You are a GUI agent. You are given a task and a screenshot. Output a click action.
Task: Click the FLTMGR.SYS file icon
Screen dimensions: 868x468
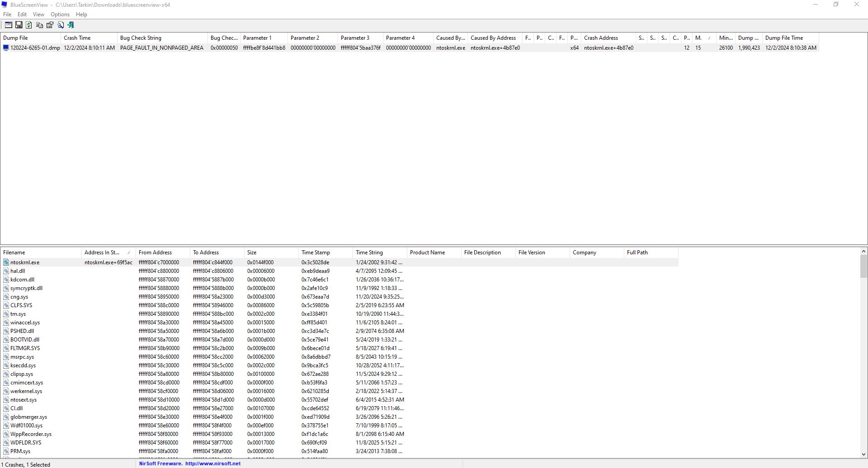click(x=6, y=348)
